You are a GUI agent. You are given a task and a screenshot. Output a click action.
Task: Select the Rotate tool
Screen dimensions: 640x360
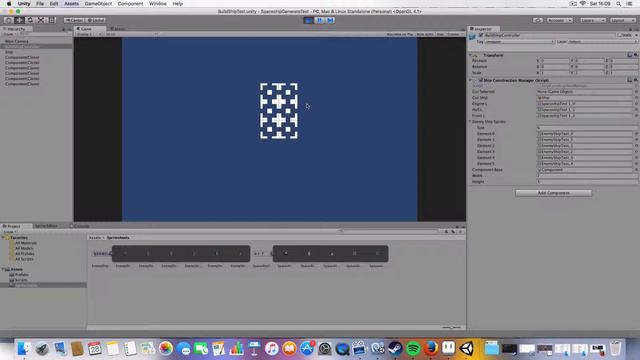(30, 20)
